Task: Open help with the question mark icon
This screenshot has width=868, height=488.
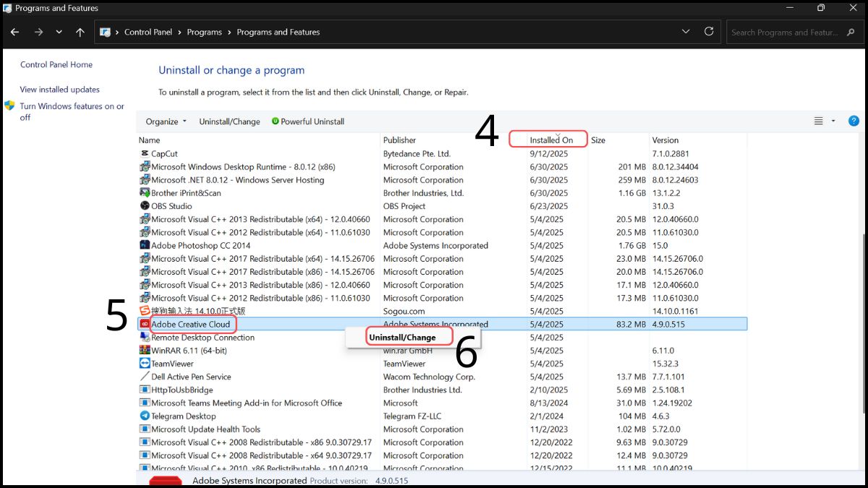Action: click(854, 121)
